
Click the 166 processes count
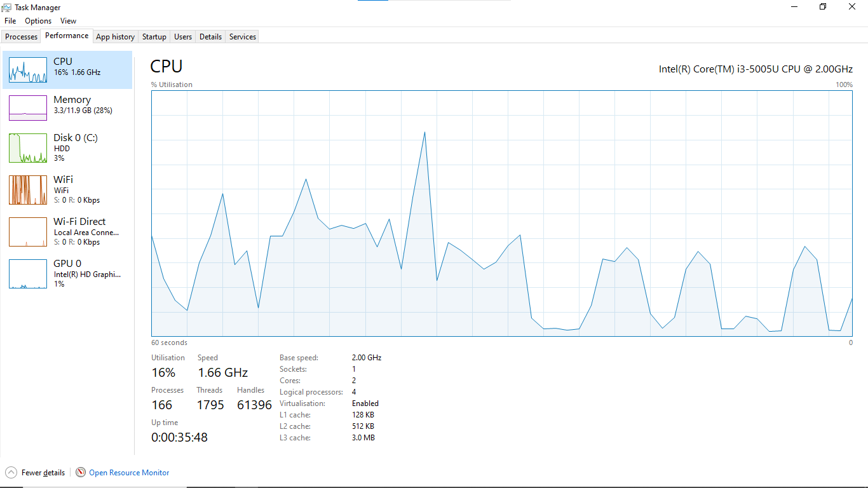tap(162, 405)
